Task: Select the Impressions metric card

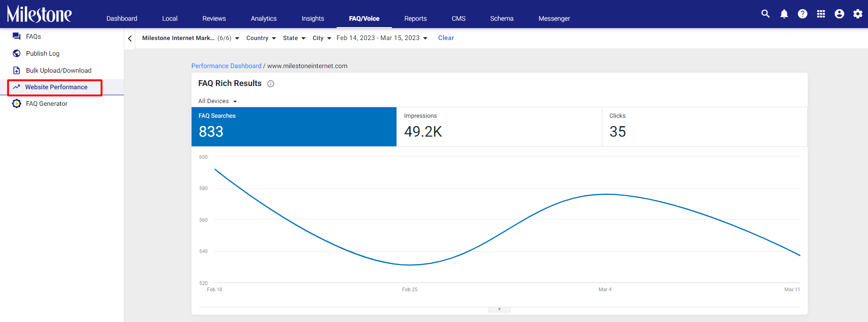Action: (499, 127)
